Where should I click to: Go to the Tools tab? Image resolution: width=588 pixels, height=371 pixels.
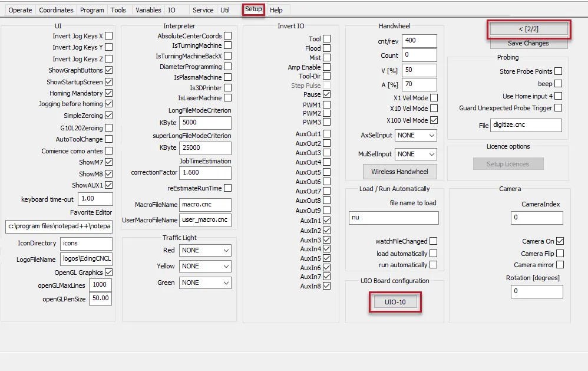click(x=118, y=10)
